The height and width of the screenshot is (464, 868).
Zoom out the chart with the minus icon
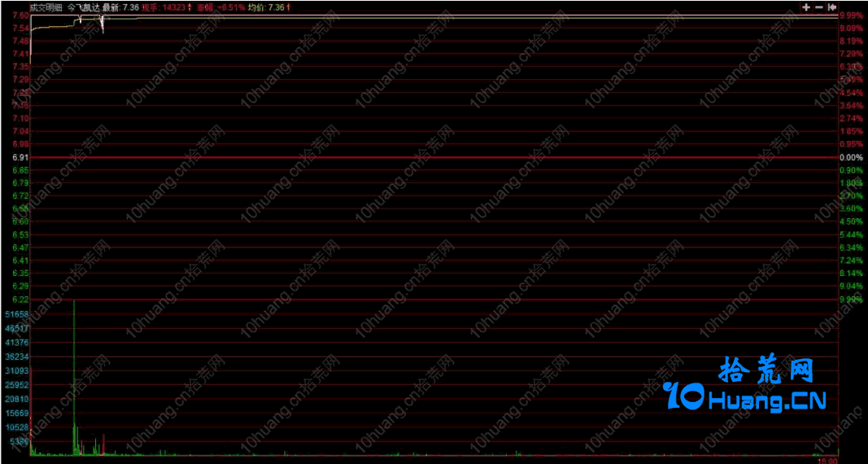(819, 7)
